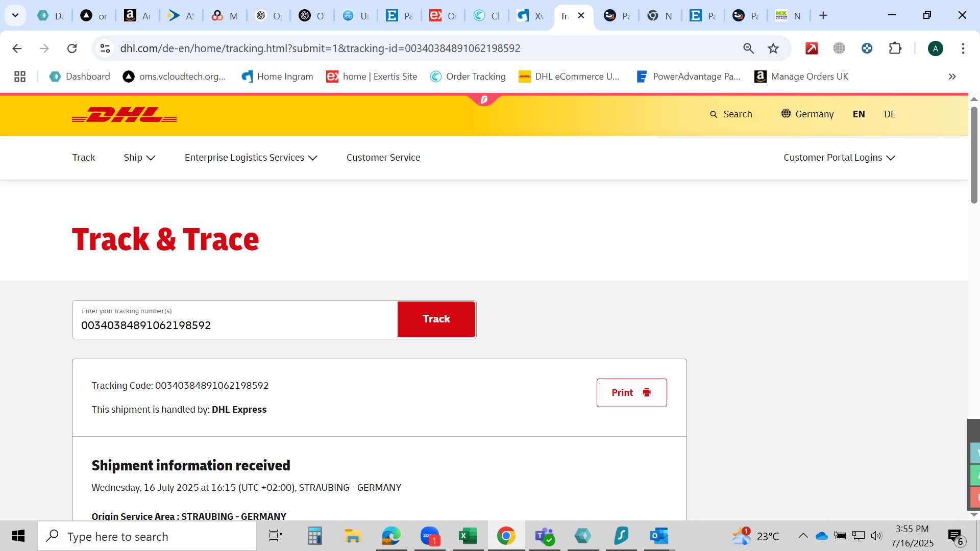Switch site language to DE
Screen dimensions: 980x551
[x=890, y=114]
